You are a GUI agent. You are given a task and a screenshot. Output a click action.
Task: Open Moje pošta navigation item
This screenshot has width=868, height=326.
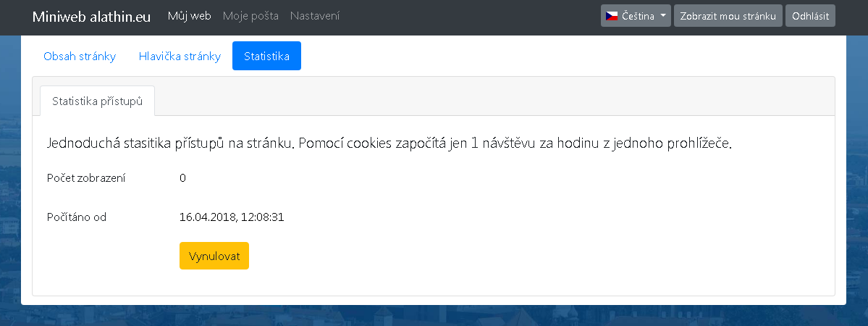pos(250,16)
